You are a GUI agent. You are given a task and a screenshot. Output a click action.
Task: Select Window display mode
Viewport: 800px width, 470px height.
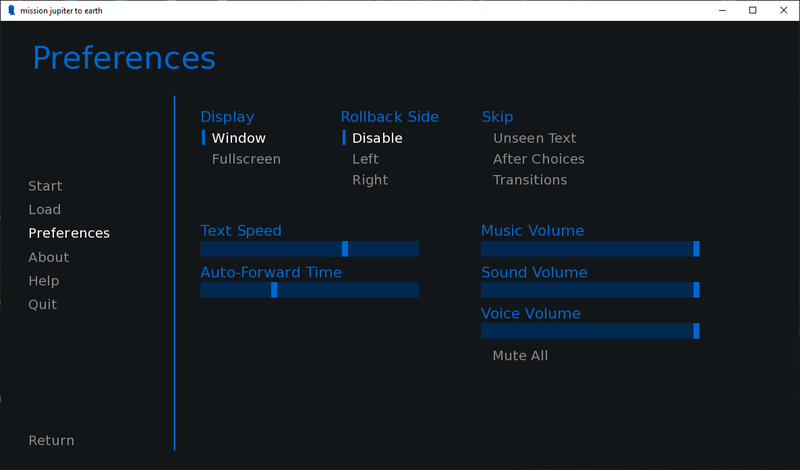pyautogui.click(x=238, y=138)
